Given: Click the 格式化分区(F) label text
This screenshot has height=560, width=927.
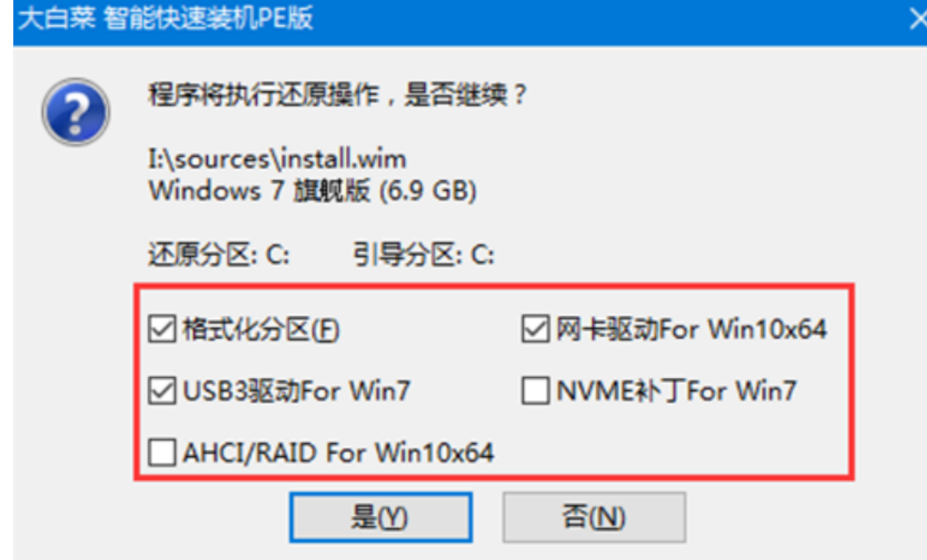Looking at the screenshot, I should pos(261,329).
